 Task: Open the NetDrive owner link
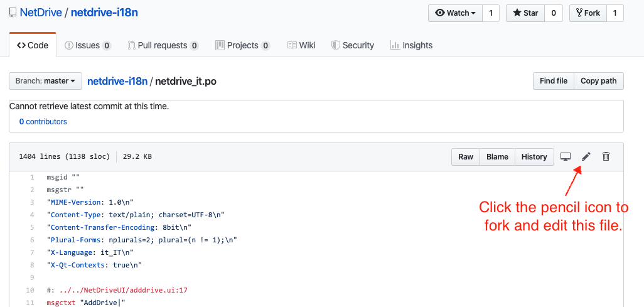(41, 13)
